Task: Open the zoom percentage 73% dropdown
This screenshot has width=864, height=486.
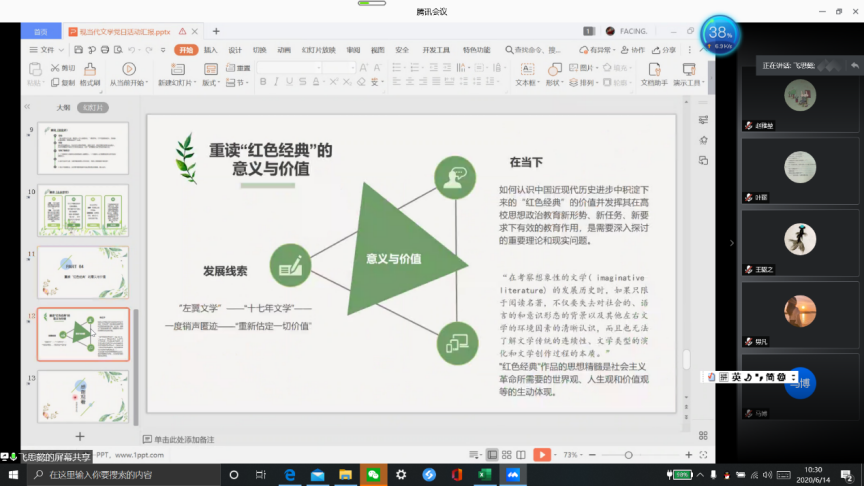Action: (x=574, y=454)
